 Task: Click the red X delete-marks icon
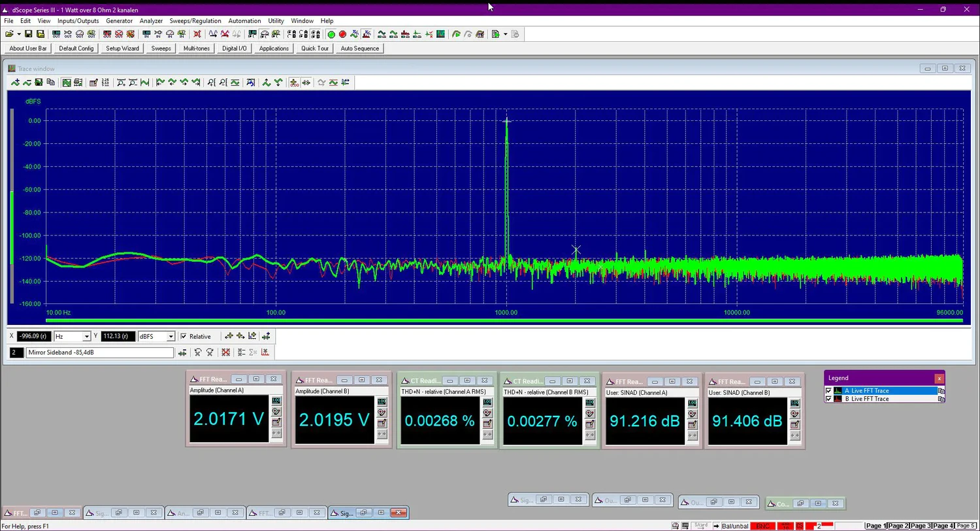click(225, 352)
